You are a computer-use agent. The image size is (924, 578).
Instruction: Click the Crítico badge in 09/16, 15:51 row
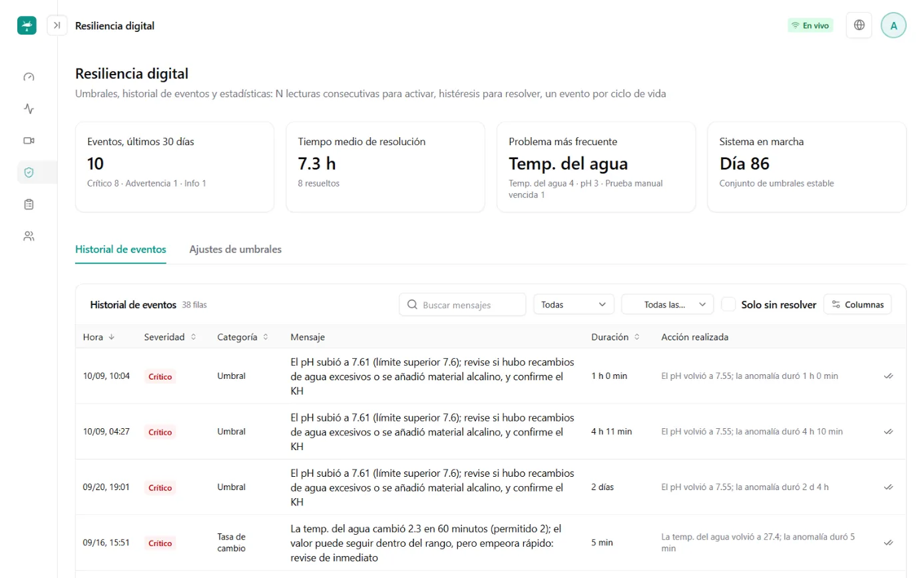point(160,543)
